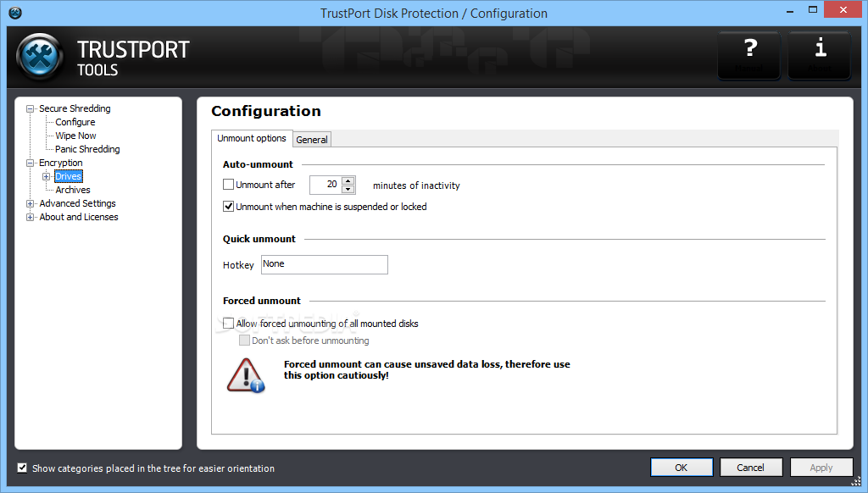Open the About info icon
This screenshot has width=868, height=493.
(x=820, y=55)
